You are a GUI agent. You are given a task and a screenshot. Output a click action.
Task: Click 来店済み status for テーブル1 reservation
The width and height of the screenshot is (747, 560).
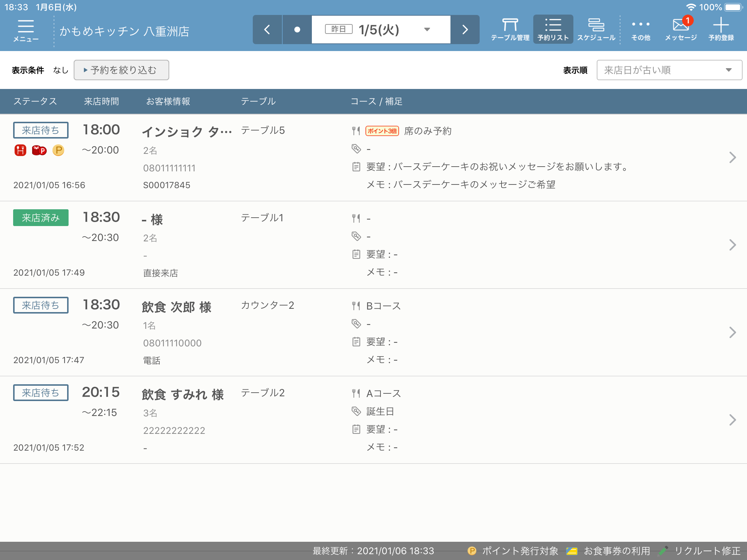point(41,218)
